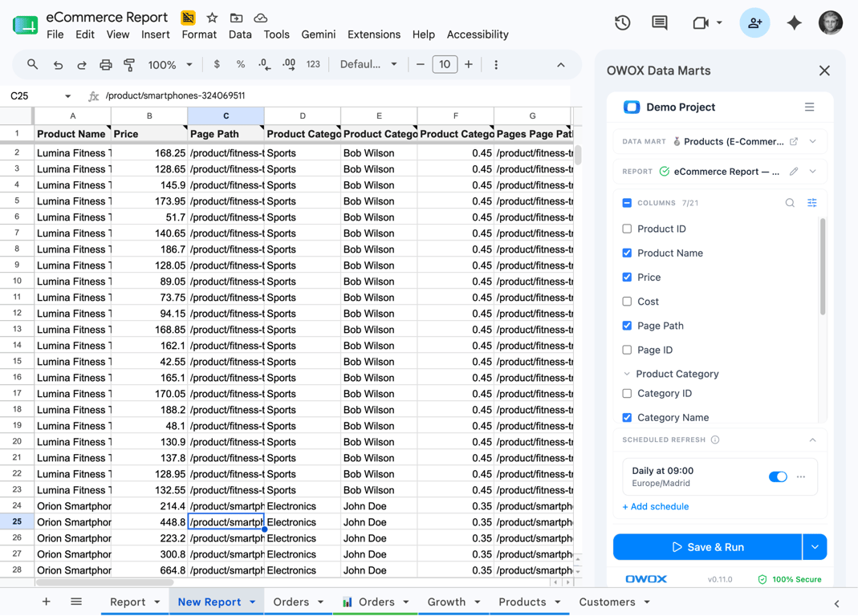858x616 pixels.
Task: Switch to the Growth sheet tab
Action: (x=446, y=602)
